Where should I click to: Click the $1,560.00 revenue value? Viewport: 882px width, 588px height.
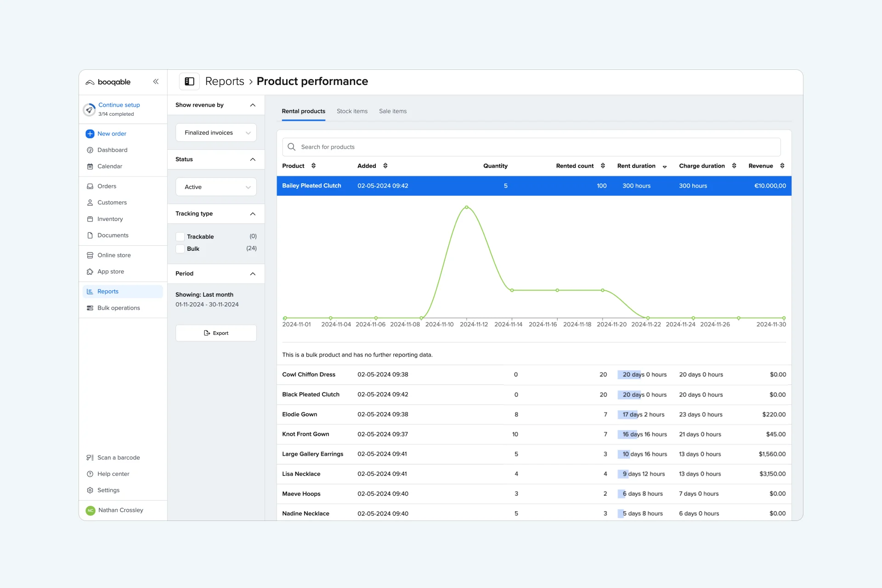click(x=772, y=454)
